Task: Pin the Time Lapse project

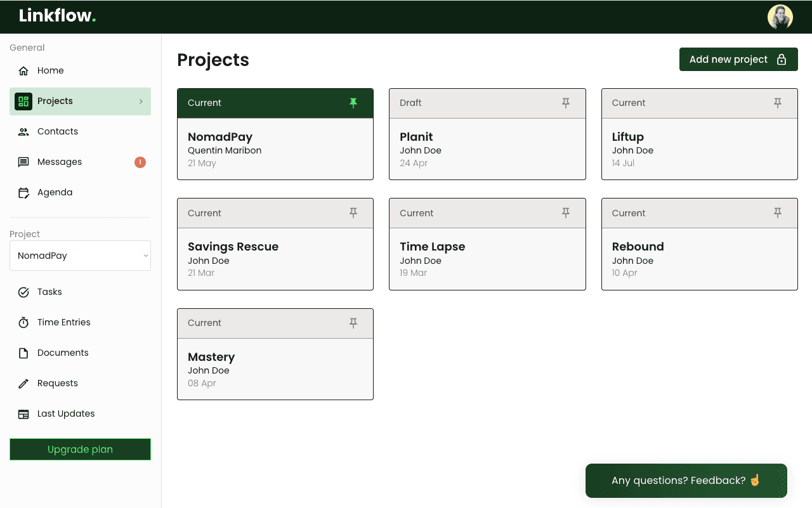Action: coord(566,213)
